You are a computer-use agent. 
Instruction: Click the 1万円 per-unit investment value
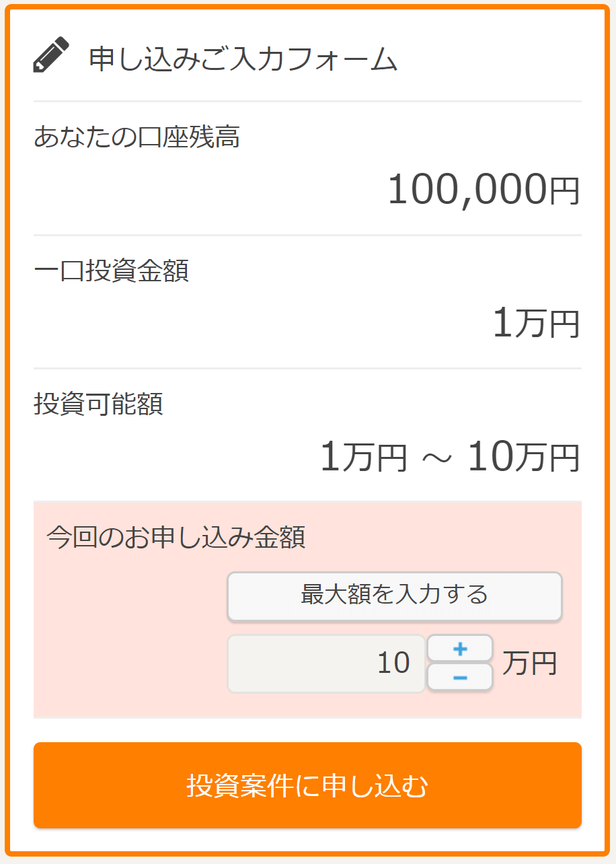click(536, 324)
